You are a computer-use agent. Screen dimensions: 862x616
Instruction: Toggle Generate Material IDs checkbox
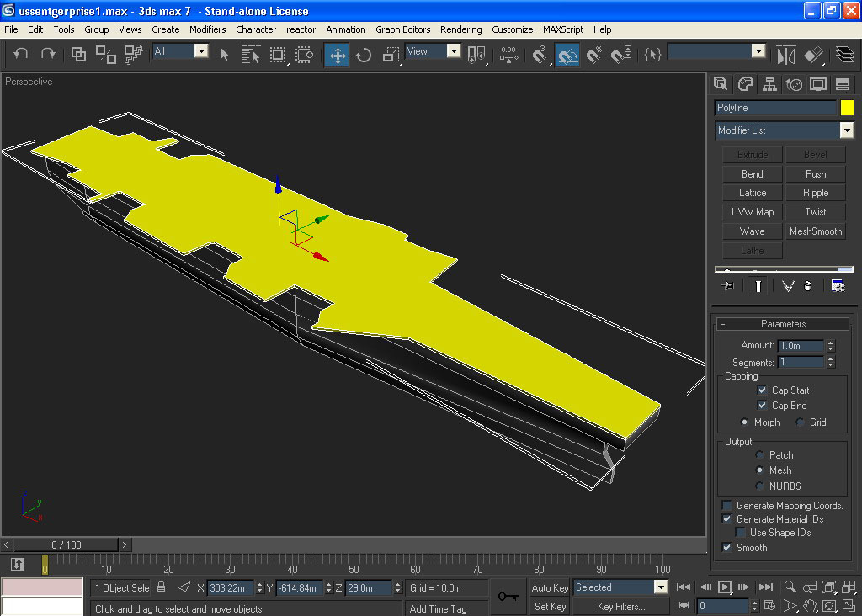tap(727, 518)
